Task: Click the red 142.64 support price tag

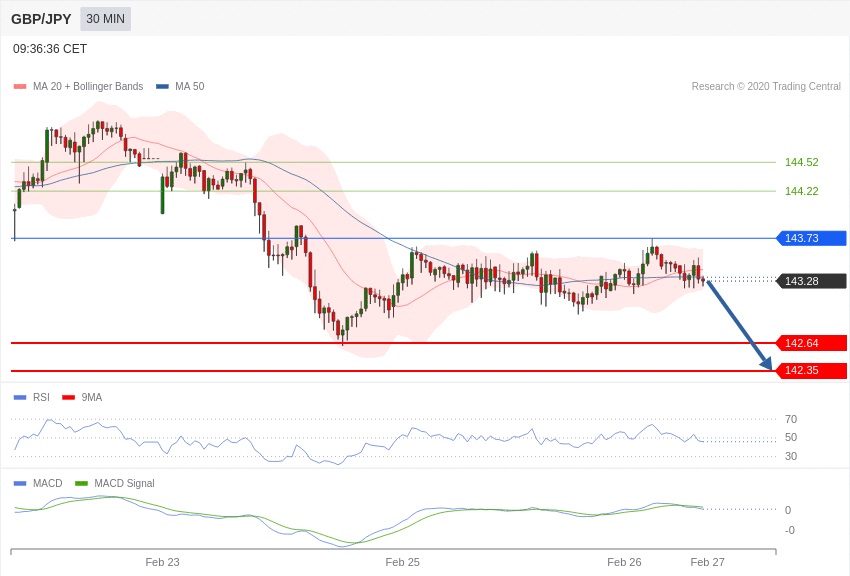Action: pos(812,343)
